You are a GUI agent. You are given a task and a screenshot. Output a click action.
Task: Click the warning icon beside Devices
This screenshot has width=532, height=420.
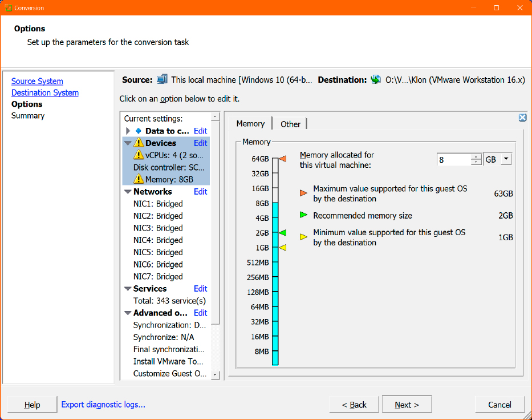[139, 143]
